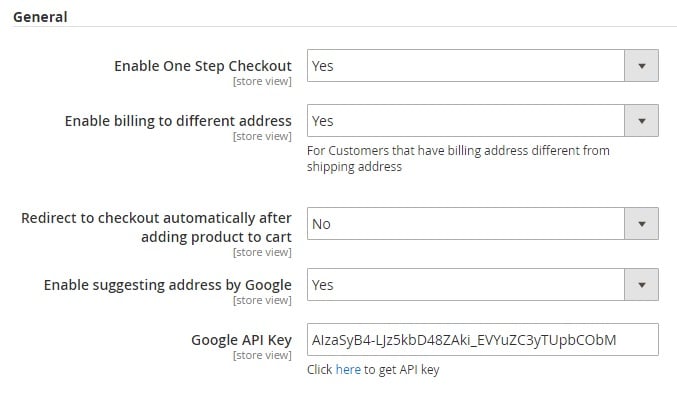Click the arrow button for suggesting address by Google

(642, 285)
